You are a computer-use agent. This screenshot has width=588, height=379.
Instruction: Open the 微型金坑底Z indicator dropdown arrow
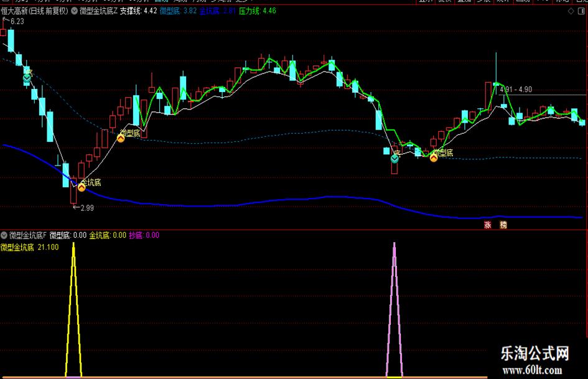[74, 11]
